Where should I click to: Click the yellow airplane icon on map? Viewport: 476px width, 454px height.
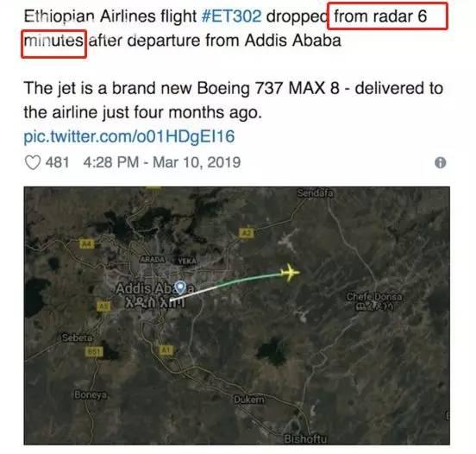pyautogui.click(x=290, y=272)
